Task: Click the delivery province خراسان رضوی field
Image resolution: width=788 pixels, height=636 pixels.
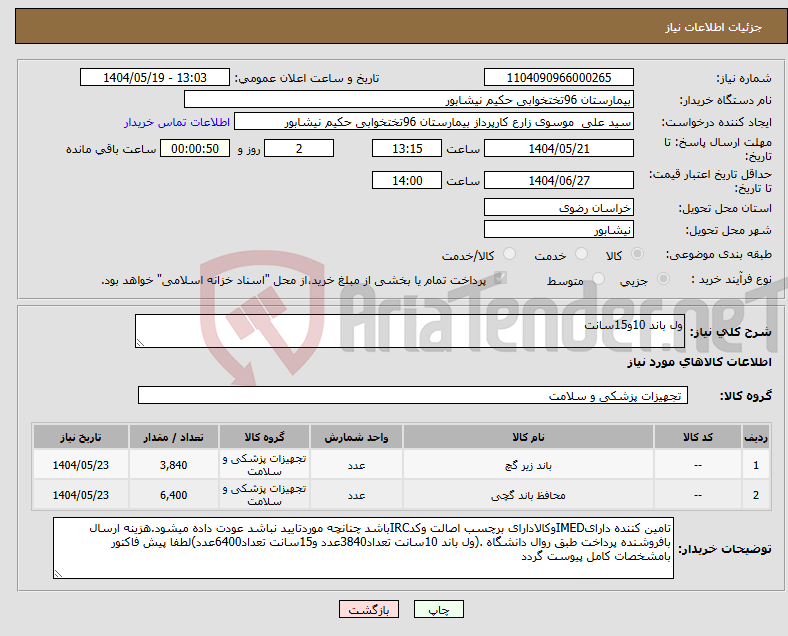Action: tap(558, 207)
